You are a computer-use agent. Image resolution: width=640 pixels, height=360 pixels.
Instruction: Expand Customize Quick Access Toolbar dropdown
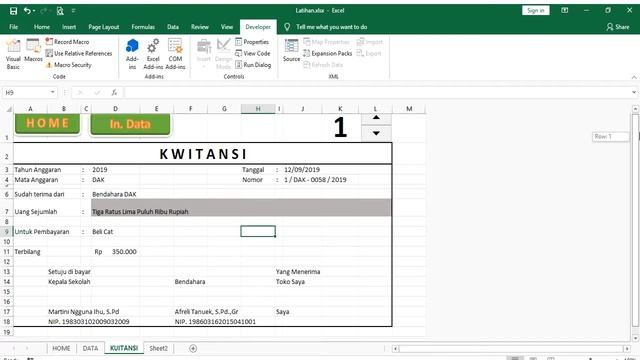click(x=73, y=11)
